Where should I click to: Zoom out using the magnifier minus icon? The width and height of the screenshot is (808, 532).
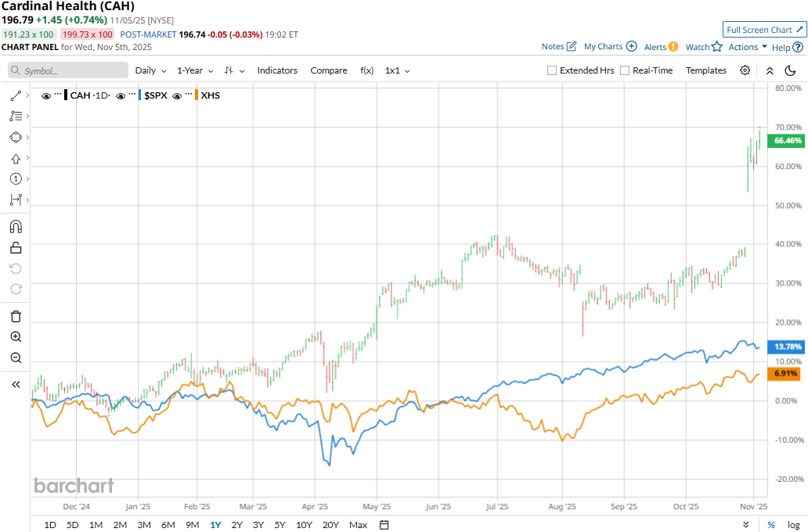coord(16,358)
